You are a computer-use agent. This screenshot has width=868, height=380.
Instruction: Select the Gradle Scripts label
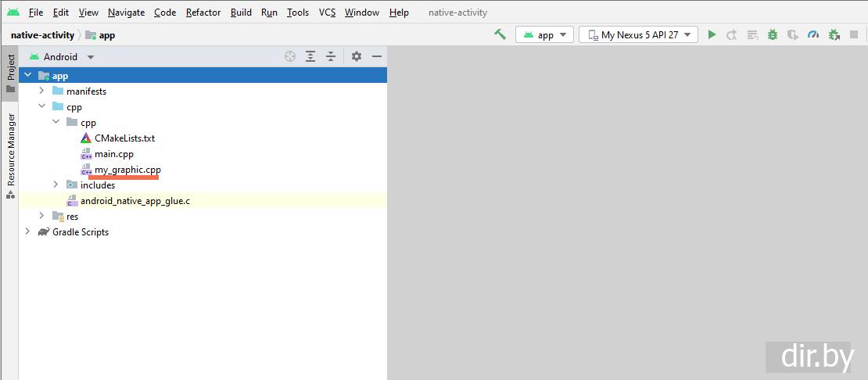[x=81, y=232]
